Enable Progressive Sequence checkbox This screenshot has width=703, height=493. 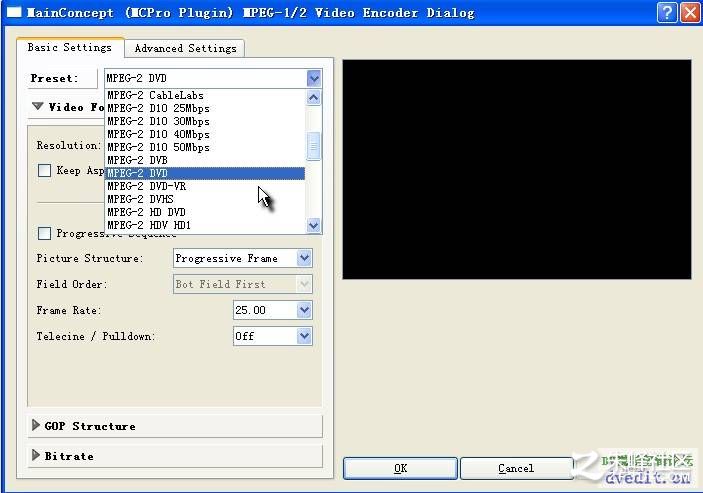[44, 234]
